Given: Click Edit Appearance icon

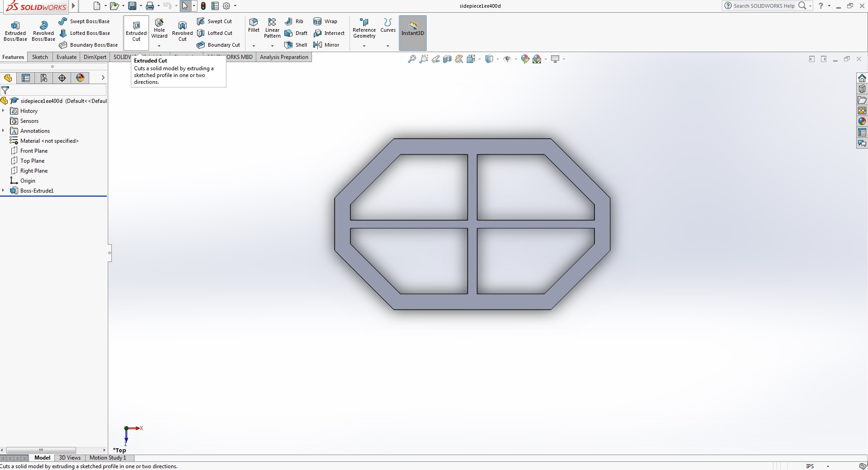Looking at the screenshot, I should (x=525, y=59).
